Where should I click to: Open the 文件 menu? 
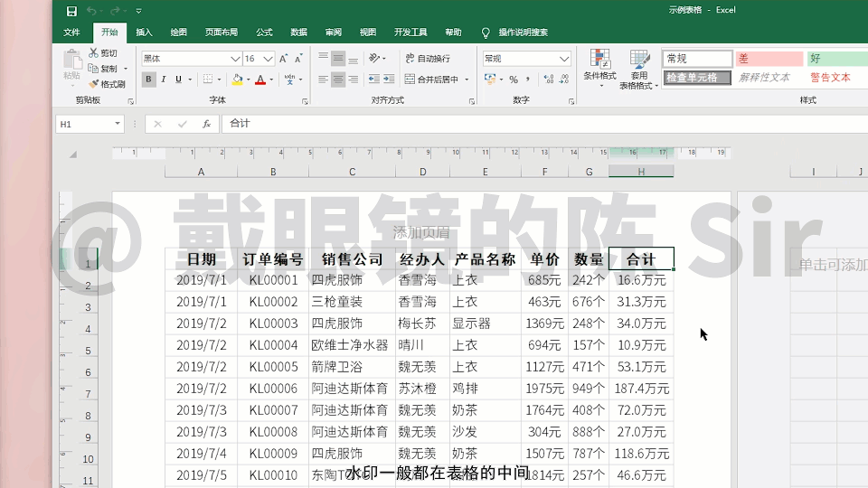pos(71,33)
